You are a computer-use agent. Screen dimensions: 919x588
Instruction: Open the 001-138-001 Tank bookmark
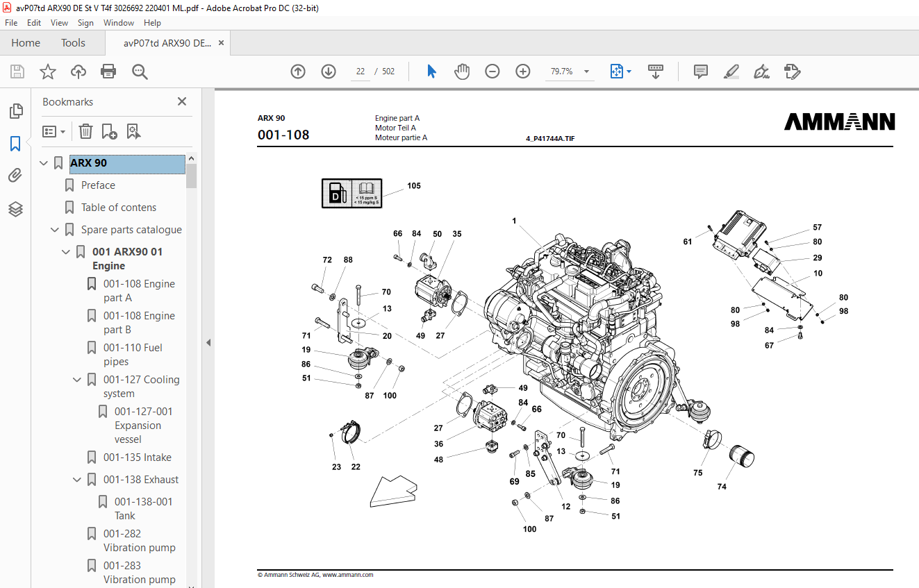[144, 509]
